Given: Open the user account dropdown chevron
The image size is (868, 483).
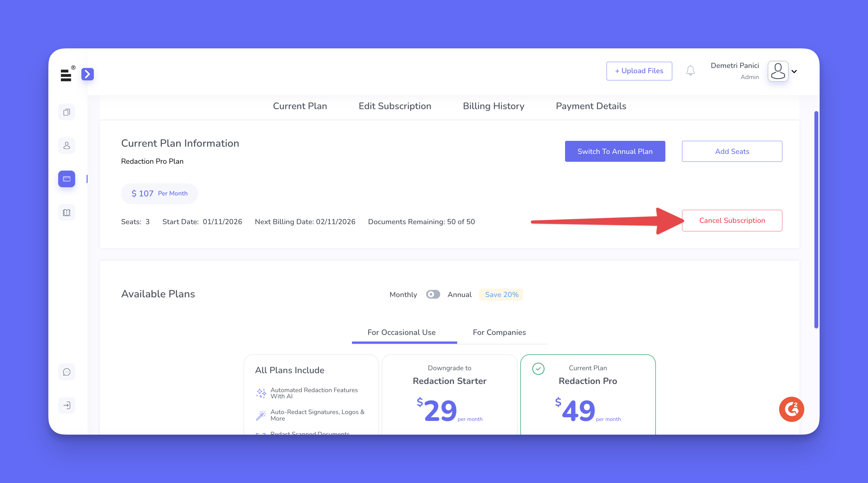Looking at the screenshot, I should (x=794, y=72).
